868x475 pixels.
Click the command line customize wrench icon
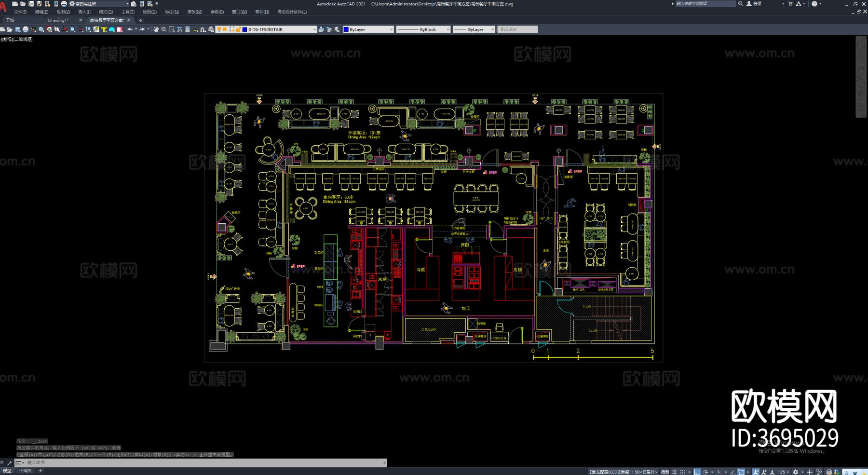click(10, 462)
